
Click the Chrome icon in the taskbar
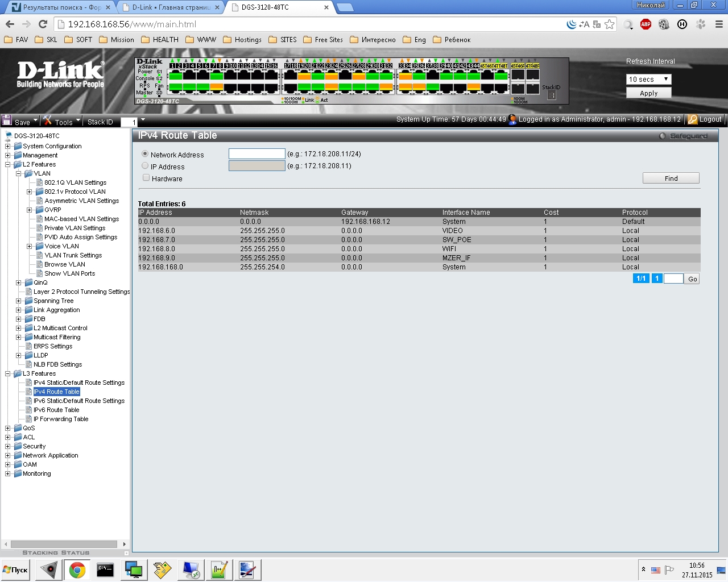(x=77, y=569)
